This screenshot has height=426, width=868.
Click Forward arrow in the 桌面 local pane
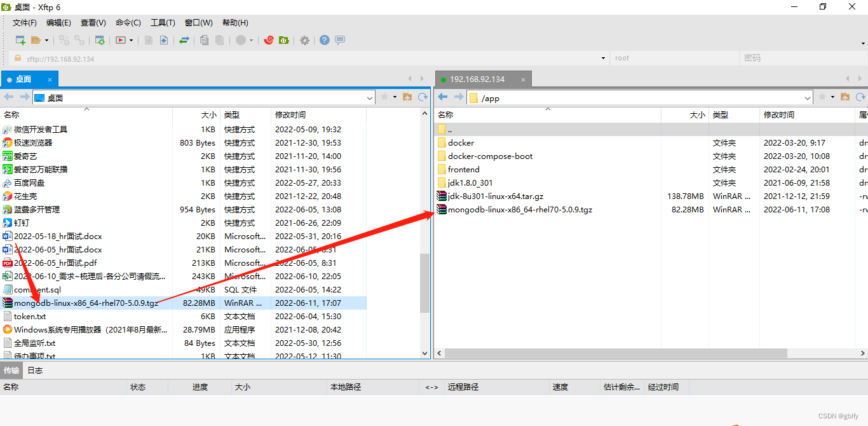24,97
